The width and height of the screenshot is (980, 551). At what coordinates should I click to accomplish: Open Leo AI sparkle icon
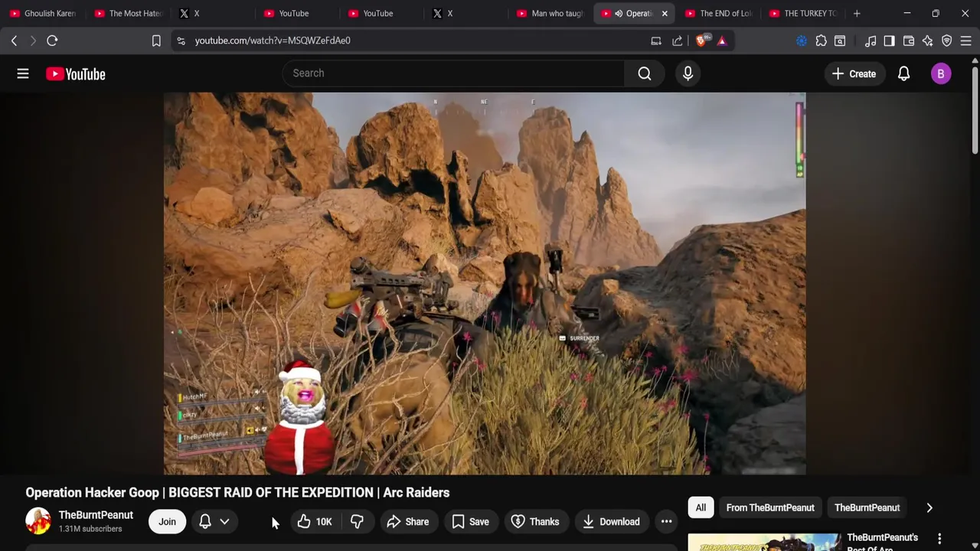(x=928, y=41)
